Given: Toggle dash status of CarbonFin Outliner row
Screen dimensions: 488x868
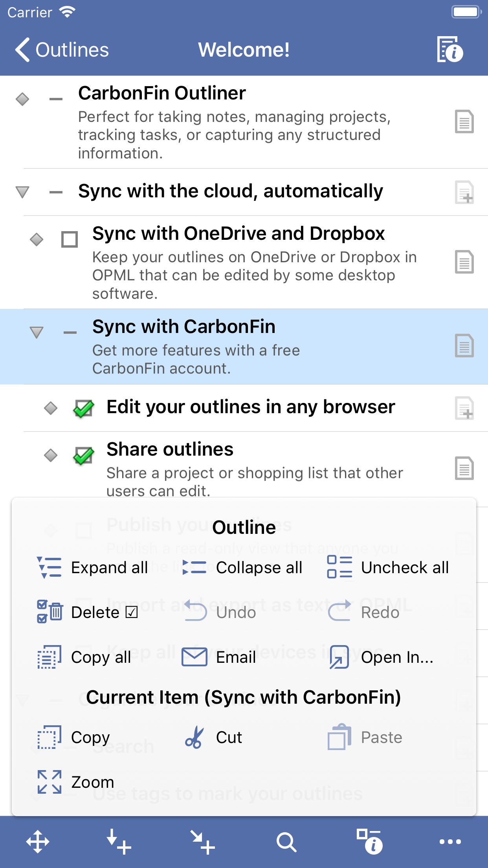Looking at the screenshot, I should [56, 99].
